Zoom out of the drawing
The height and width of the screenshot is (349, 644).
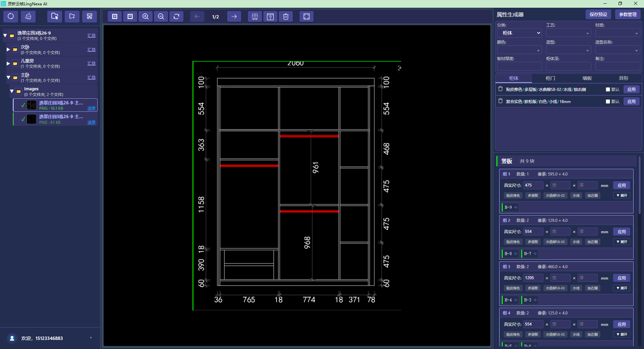tap(161, 16)
